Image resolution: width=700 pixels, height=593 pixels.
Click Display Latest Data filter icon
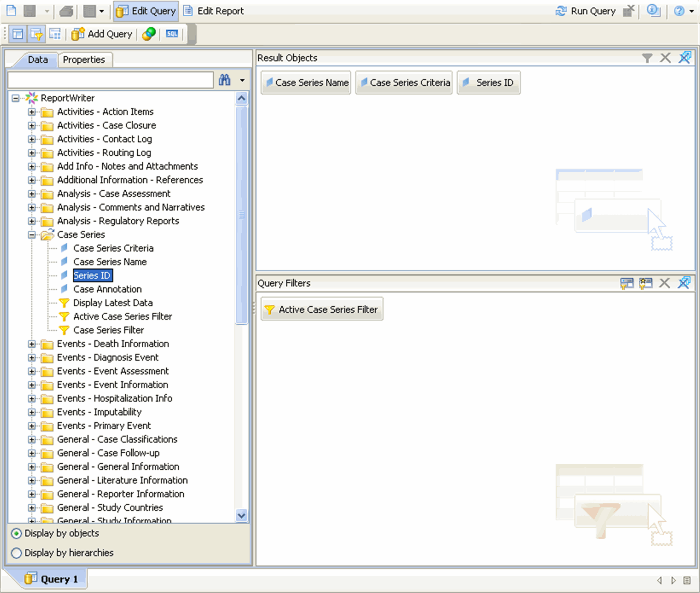coord(64,303)
